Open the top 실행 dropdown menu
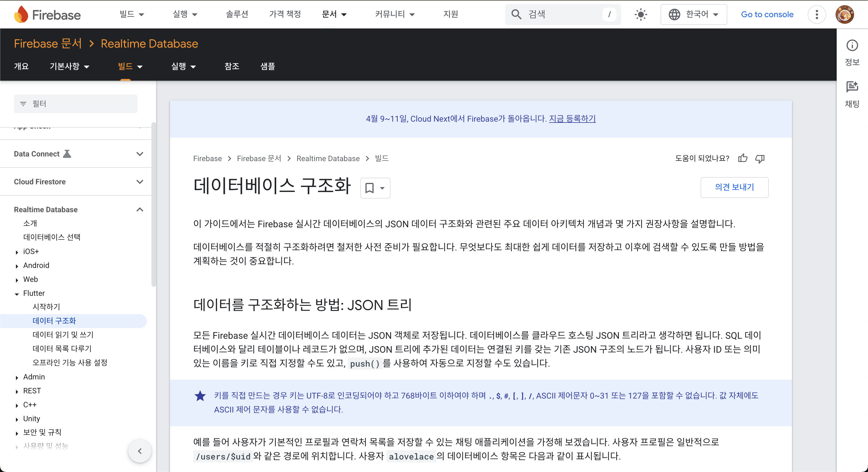This screenshot has height=472, width=868. click(185, 14)
